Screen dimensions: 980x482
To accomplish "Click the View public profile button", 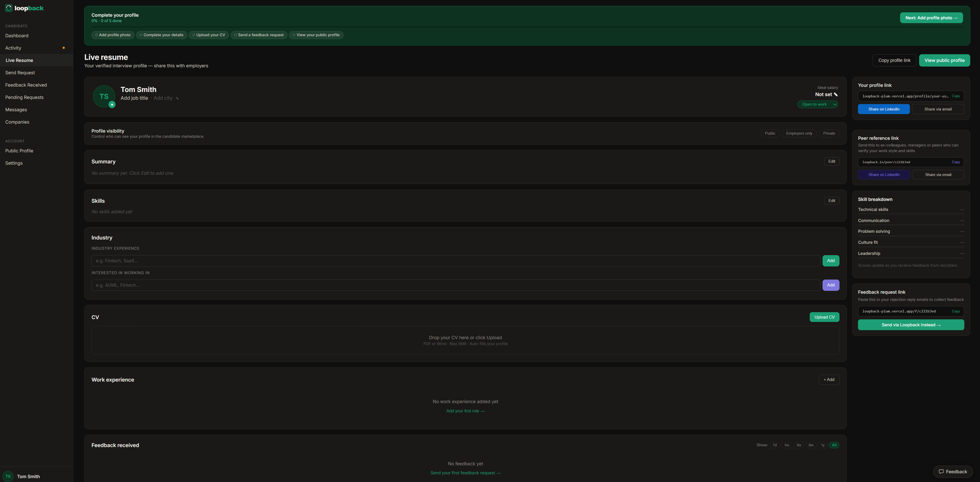I will pyautogui.click(x=945, y=60).
